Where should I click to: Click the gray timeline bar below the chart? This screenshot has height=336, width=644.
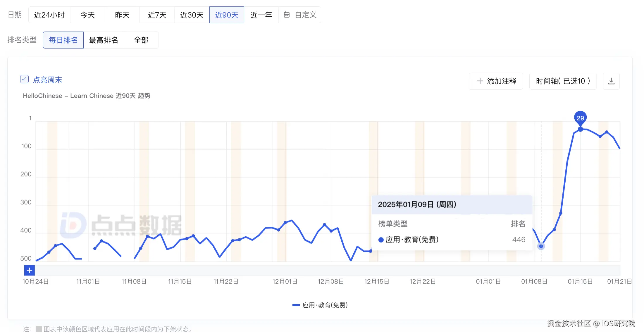click(328, 271)
